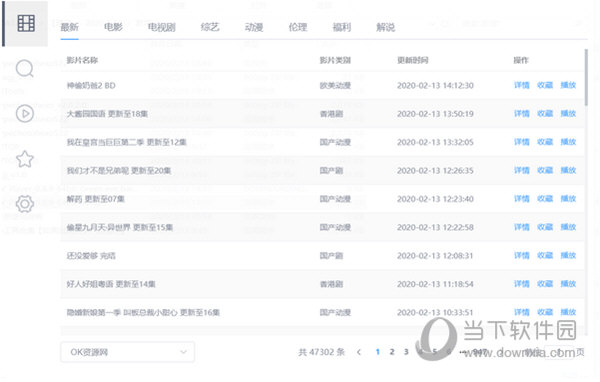
Task: Switch to the 综艺 tab
Action: [x=210, y=27]
